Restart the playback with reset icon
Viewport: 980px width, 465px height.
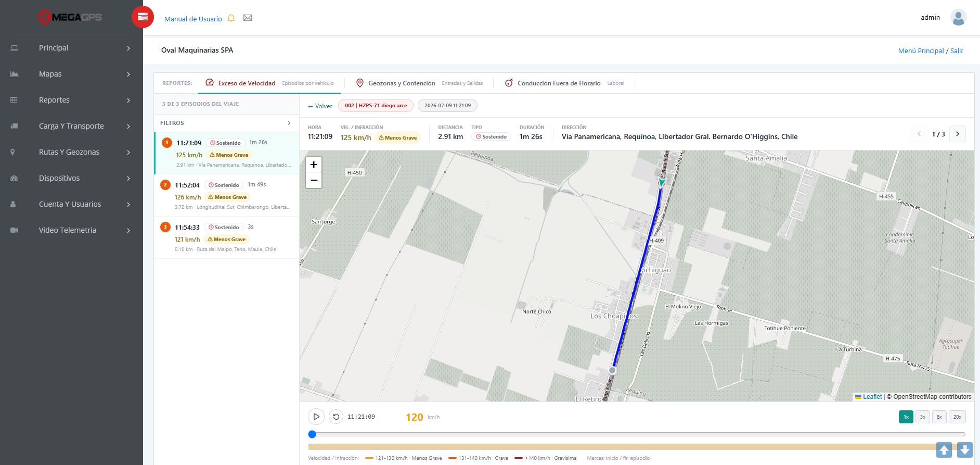tap(336, 417)
